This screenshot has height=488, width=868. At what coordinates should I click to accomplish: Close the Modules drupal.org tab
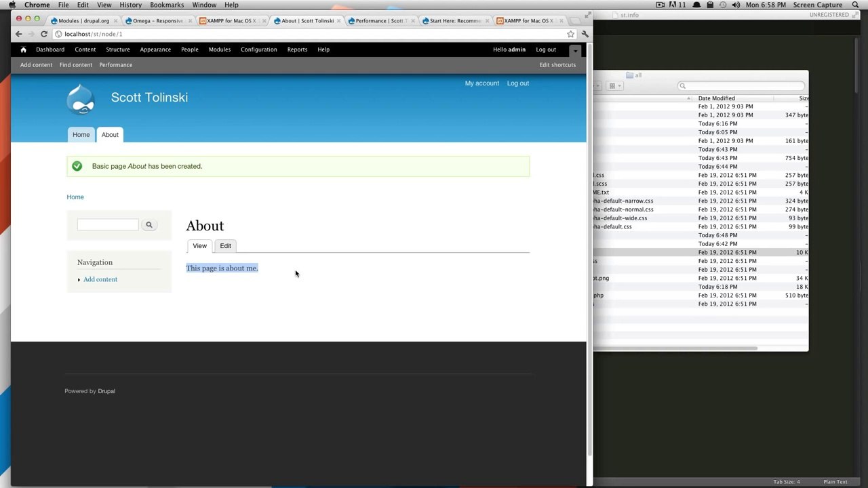[x=117, y=21]
